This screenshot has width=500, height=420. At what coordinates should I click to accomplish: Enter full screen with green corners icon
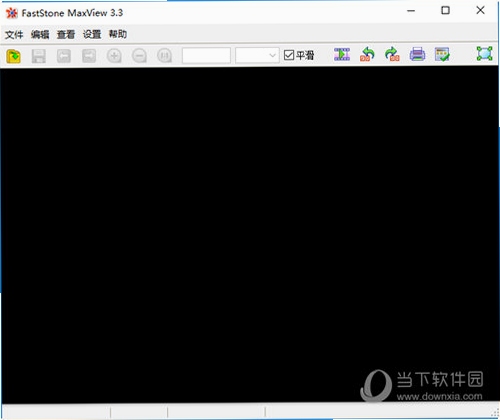click(x=484, y=54)
